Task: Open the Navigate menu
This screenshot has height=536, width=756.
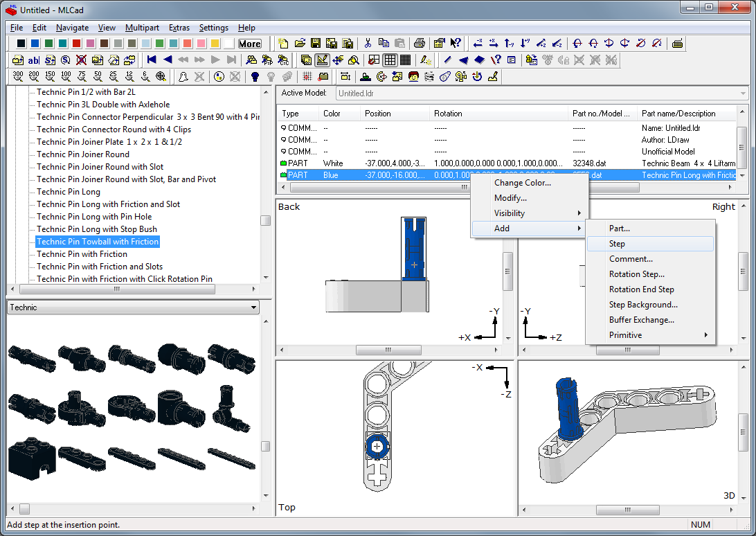Action: click(x=72, y=28)
